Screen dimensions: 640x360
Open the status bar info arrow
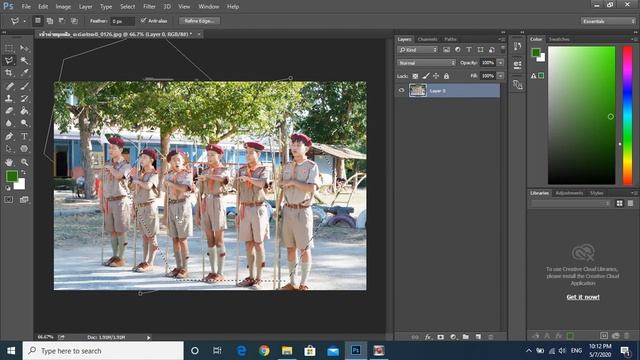tap(149, 338)
